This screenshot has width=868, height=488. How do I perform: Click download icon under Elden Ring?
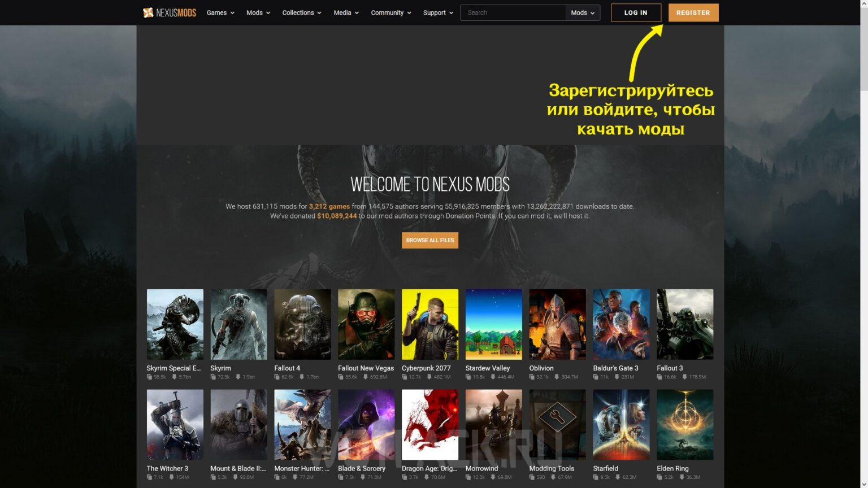click(682, 477)
